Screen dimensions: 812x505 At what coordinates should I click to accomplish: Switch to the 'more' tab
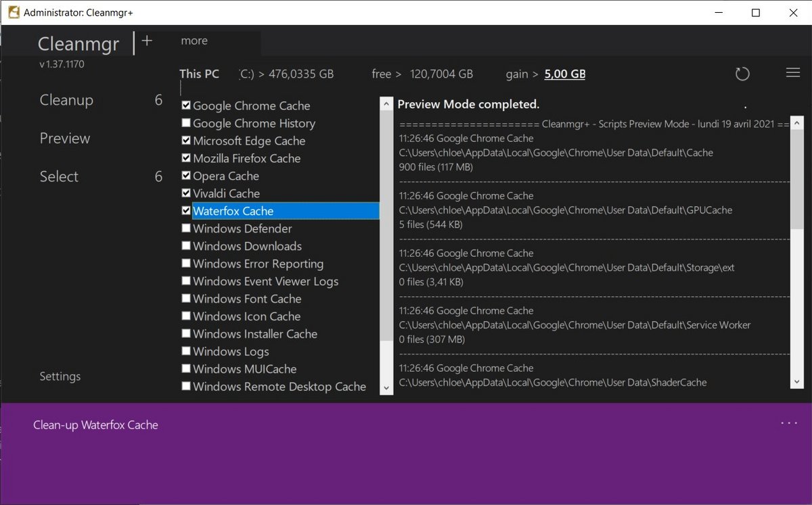tap(194, 41)
